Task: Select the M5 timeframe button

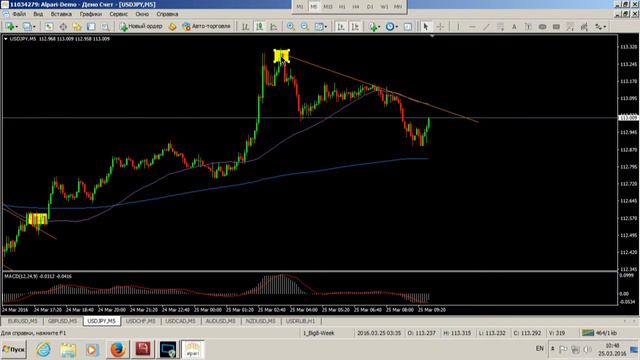Action: click(x=313, y=7)
